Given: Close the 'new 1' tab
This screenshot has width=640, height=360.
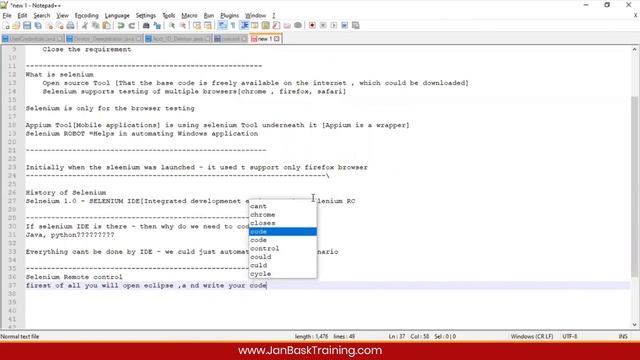Looking at the screenshot, I should pyautogui.click(x=277, y=39).
